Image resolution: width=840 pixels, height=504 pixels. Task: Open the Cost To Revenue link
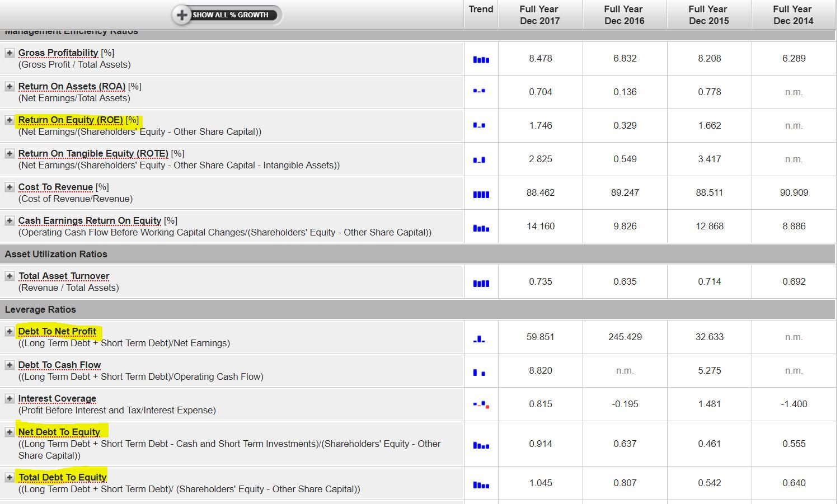pyautogui.click(x=55, y=187)
